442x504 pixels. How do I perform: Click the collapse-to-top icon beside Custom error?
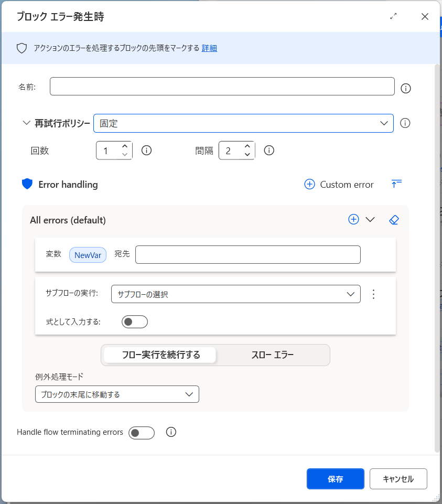click(396, 184)
